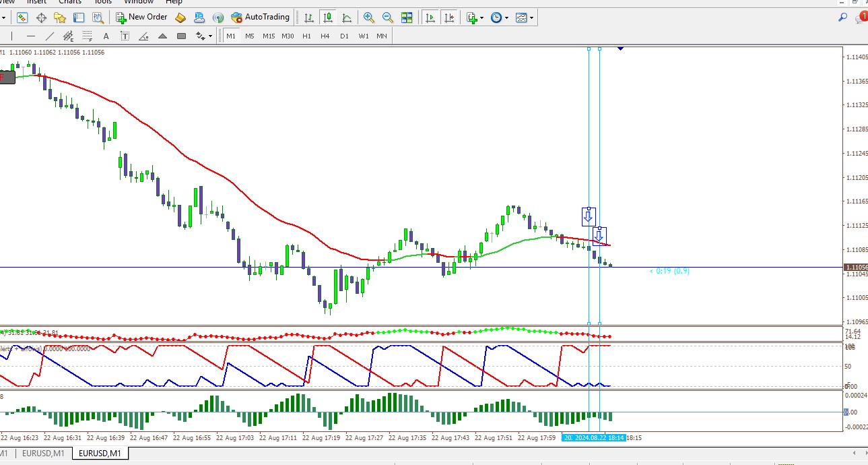Image resolution: width=868 pixels, height=465 pixels.
Task: Show the Terminal panel icon
Action: [x=79, y=18]
